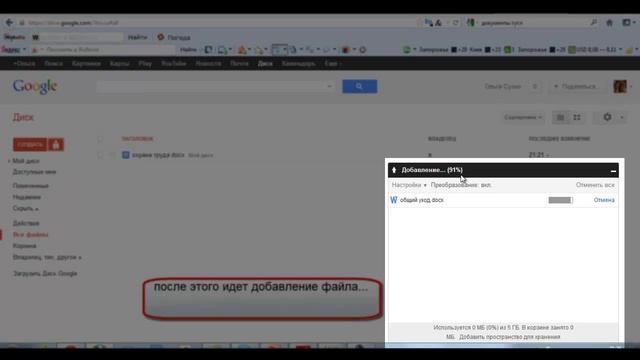Click Добавить пространство для хранения link

click(509, 337)
